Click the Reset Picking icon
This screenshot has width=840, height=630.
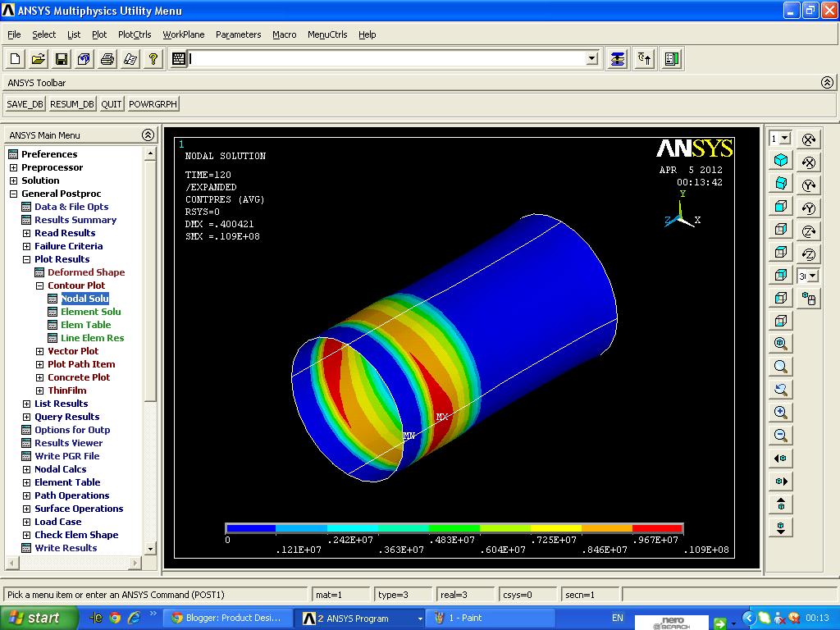pos(645,59)
